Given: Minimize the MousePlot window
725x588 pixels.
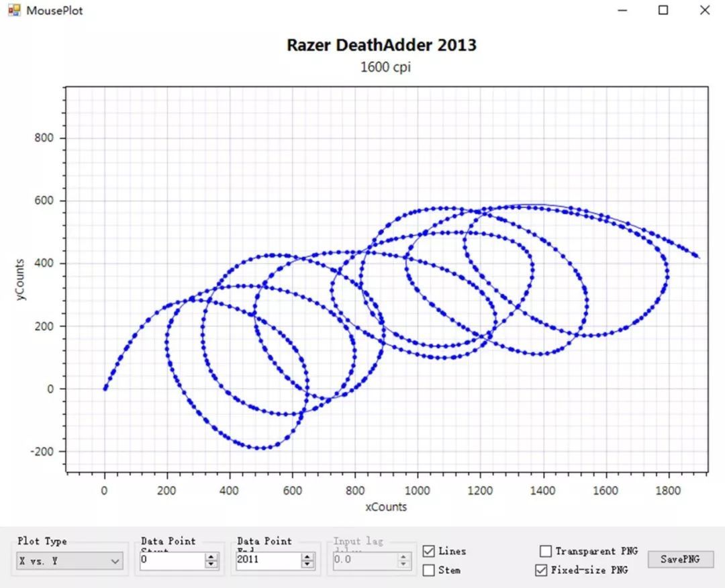Looking at the screenshot, I should point(623,10).
